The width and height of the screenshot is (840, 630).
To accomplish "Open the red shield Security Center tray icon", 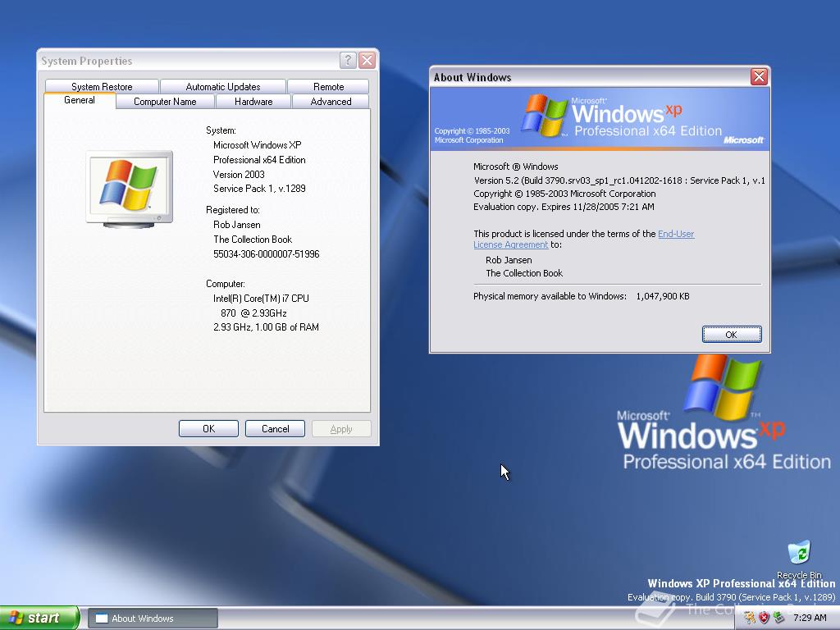I will tap(764, 618).
